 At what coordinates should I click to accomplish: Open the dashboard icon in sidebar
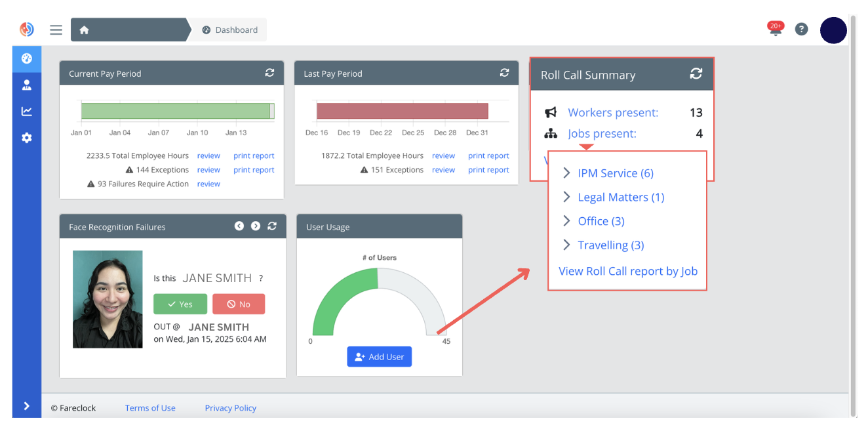pos(27,58)
